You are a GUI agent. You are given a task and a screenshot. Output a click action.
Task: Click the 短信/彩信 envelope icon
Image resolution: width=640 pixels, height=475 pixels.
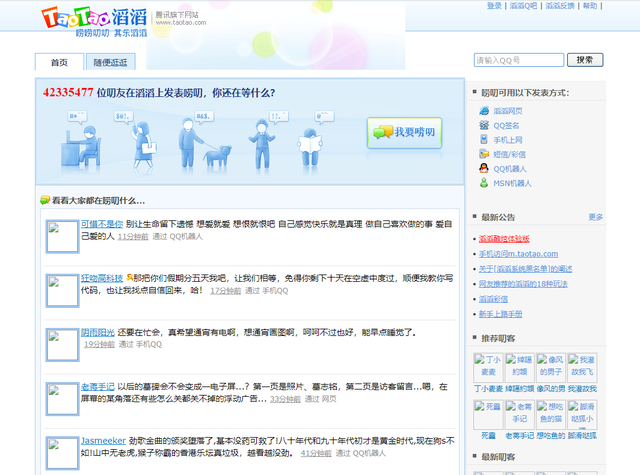484,154
